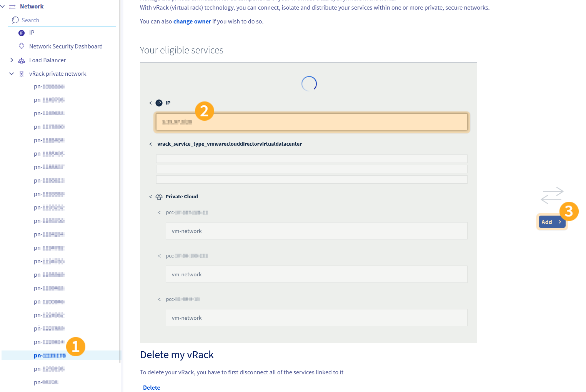Click the Private Cloud icon in eligible services
586x392 pixels.
click(x=159, y=196)
